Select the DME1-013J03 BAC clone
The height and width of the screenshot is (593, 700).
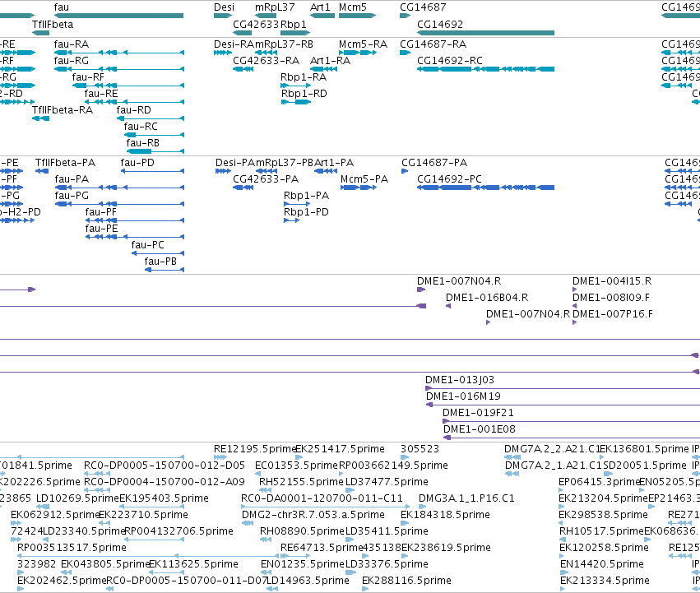pos(563,388)
